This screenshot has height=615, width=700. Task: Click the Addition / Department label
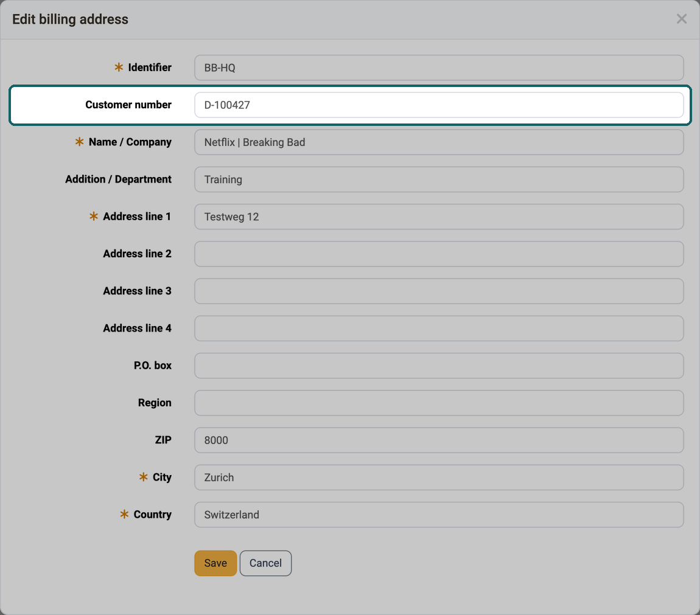[118, 179]
